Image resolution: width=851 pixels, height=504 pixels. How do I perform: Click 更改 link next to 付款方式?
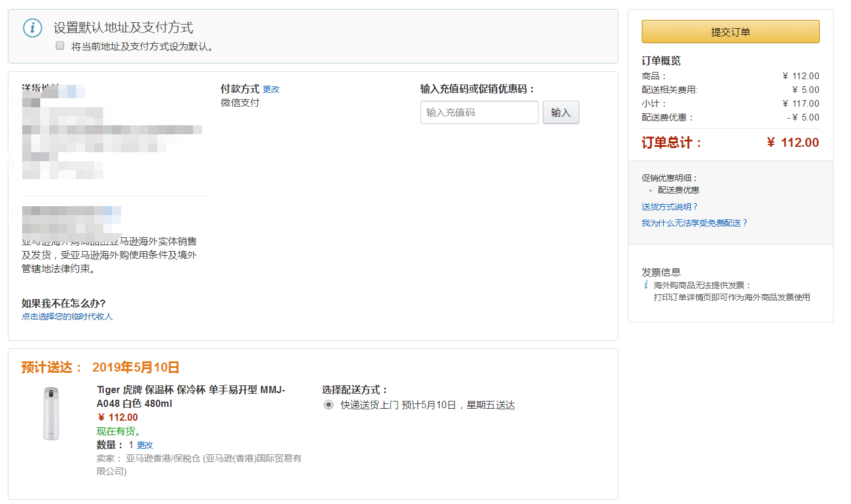(271, 89)
